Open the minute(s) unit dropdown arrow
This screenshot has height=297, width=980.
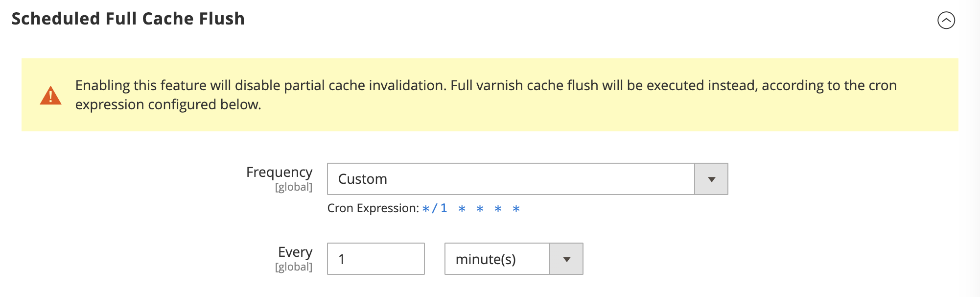click(x=566, y=259)
